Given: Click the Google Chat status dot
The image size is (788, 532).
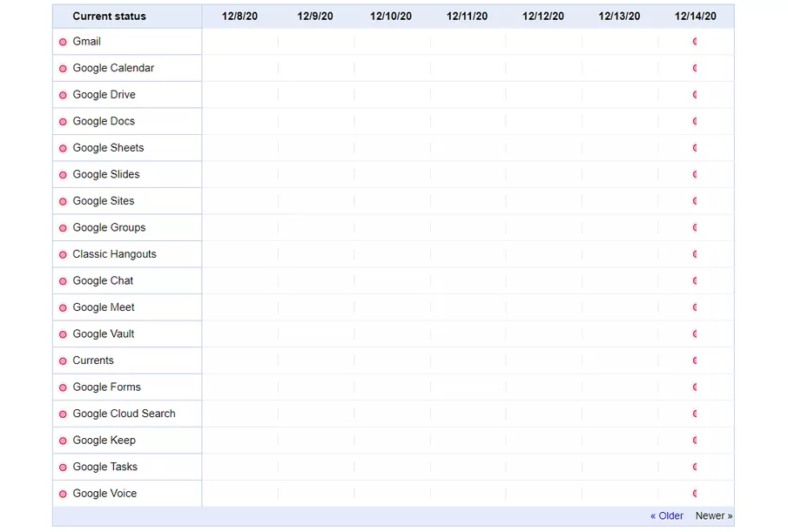Looking at the screenshot, I should [63, 282].
